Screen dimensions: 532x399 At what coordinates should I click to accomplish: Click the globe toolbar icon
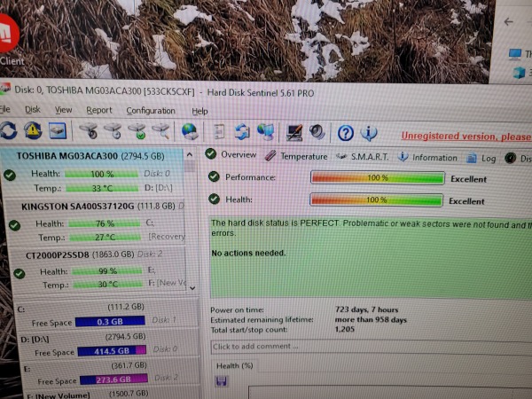pyautogui.click(x=190, y=131)
